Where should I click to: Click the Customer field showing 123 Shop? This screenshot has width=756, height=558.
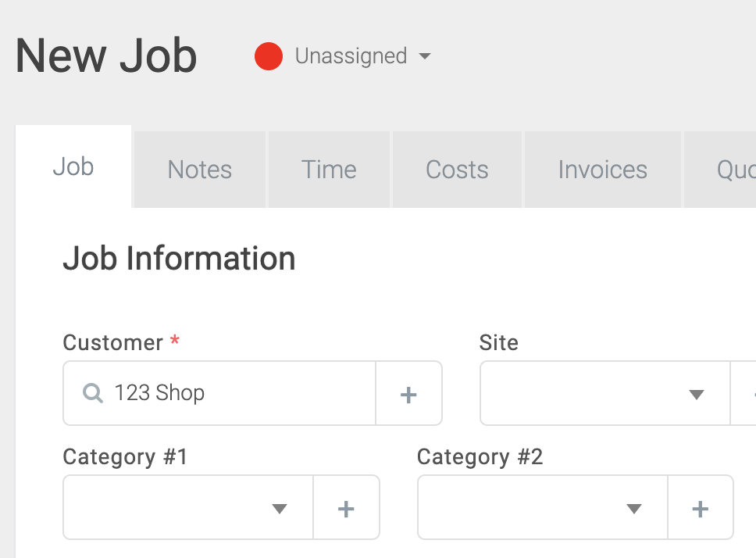click(219, 393)
